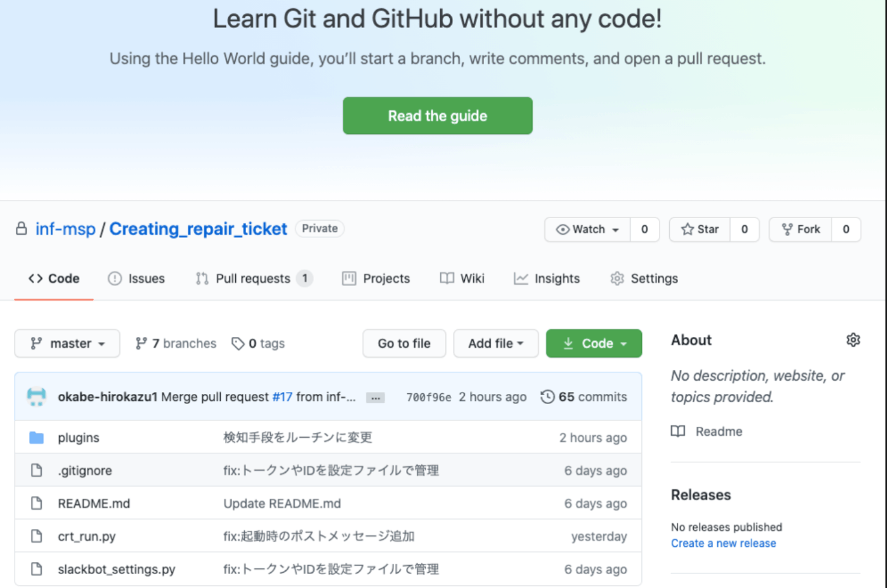View the 7 branches link
888x588 pixels.
pyautogui.click(x=176, y=343)
